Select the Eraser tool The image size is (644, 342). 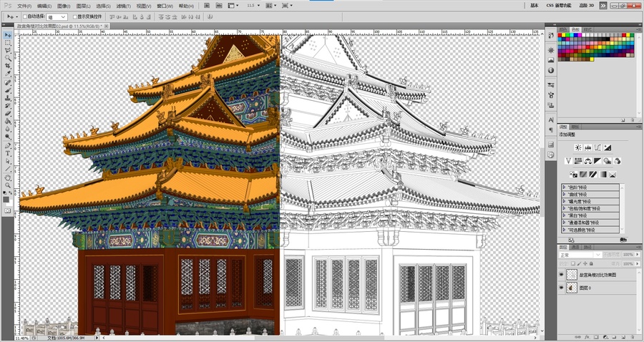[8, 113]
